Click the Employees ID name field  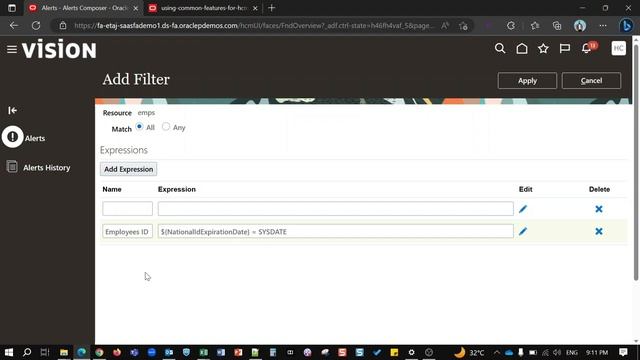(127, 231)
